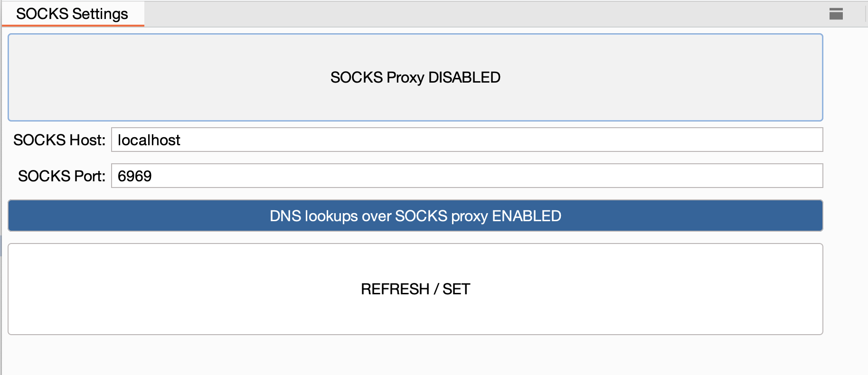Click the DNS lookups ENABLED banner

tap(415, 216)
